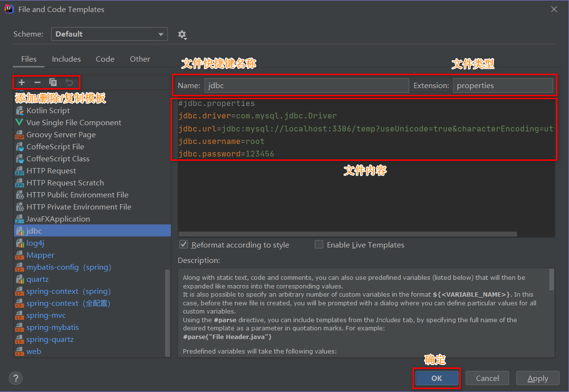The width and height of the screenshot is (569, 392).
Task: Click the add template plus icon
Action: pyautogui.click(x=22, y=82)
